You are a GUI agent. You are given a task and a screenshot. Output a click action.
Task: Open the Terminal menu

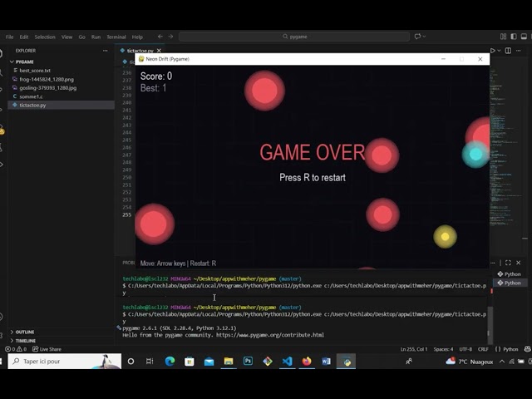[x=116, y=37]
